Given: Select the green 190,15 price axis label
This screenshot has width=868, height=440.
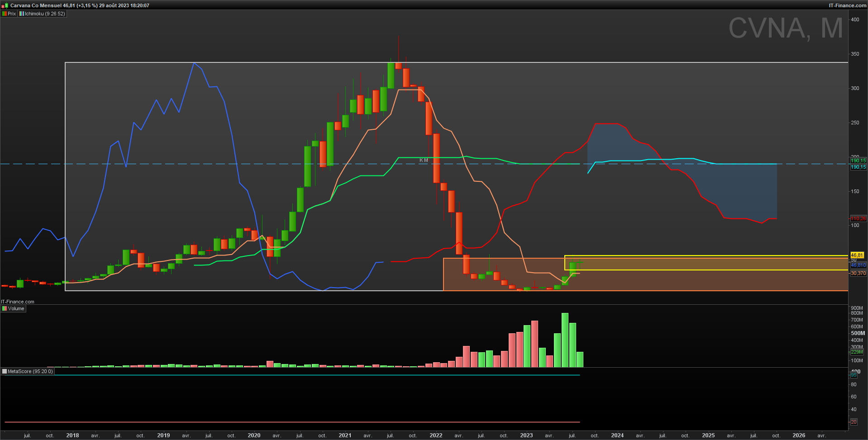Looking at the screenshot, I should [x=858, y=161].
